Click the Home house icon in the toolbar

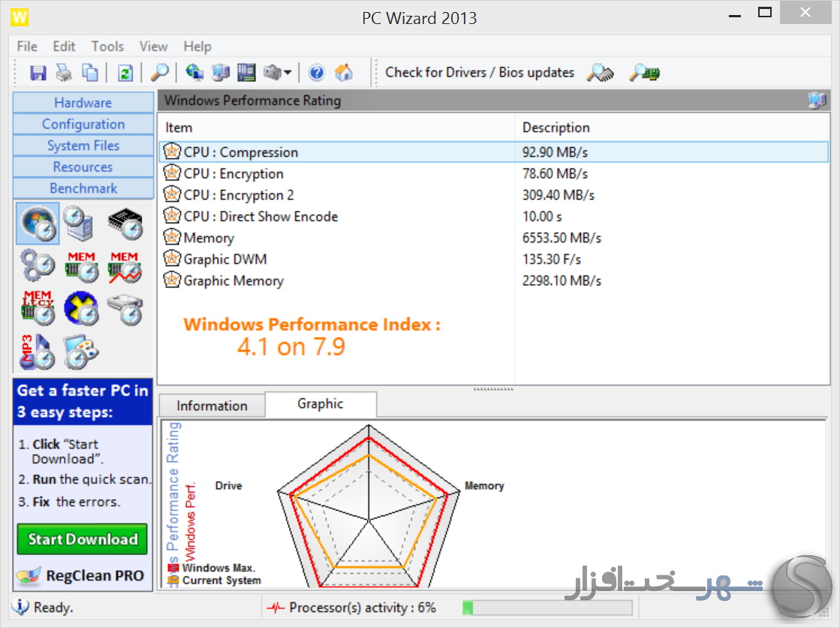point(344,72)
